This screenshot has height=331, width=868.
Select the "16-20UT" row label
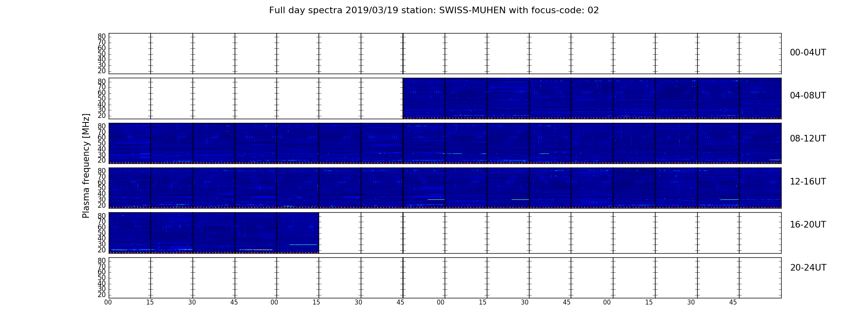pos(808,225)
